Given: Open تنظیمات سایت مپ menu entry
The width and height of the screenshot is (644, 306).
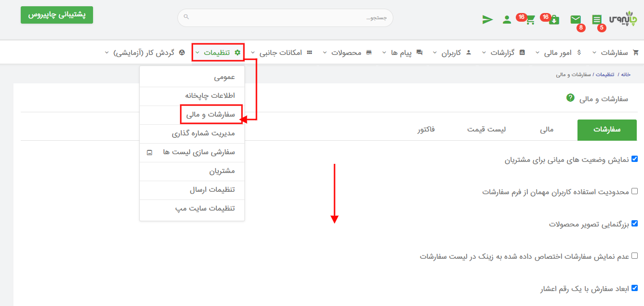Looking at the screenshot, I should pyautogui.click(x=192, y=209).
